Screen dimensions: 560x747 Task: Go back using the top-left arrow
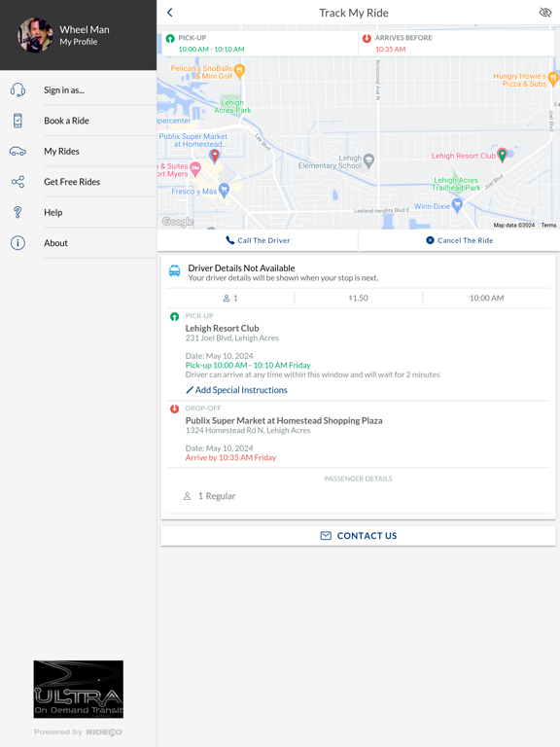pos(170,13)
